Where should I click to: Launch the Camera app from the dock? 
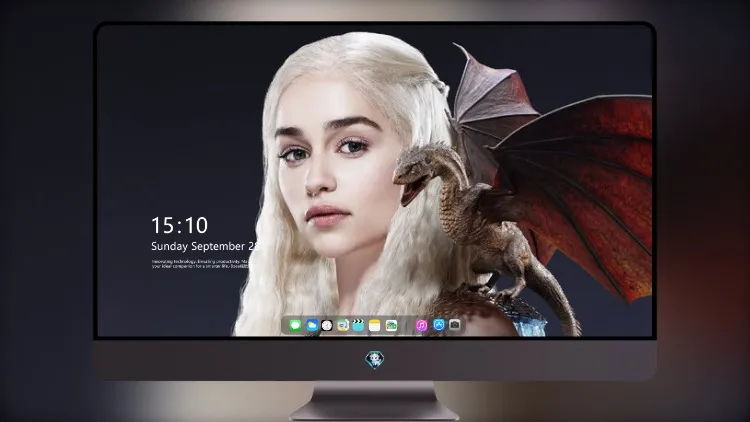(455, 325)
